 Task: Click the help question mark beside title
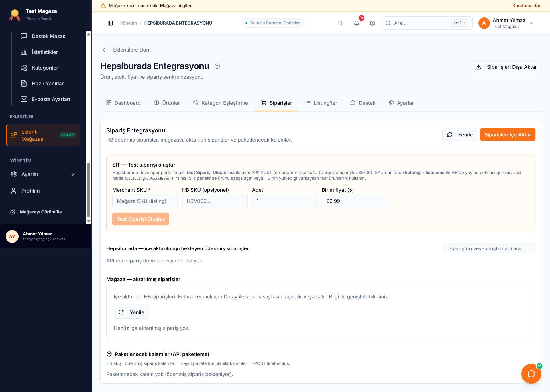(217, 66)
